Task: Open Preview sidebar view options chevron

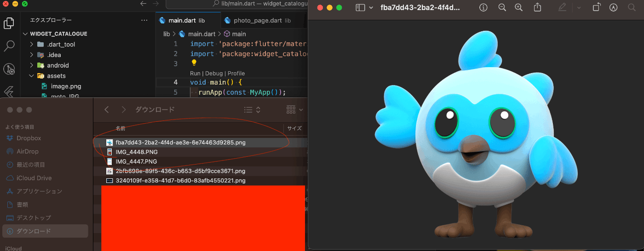Action: [x=371, y=7]
